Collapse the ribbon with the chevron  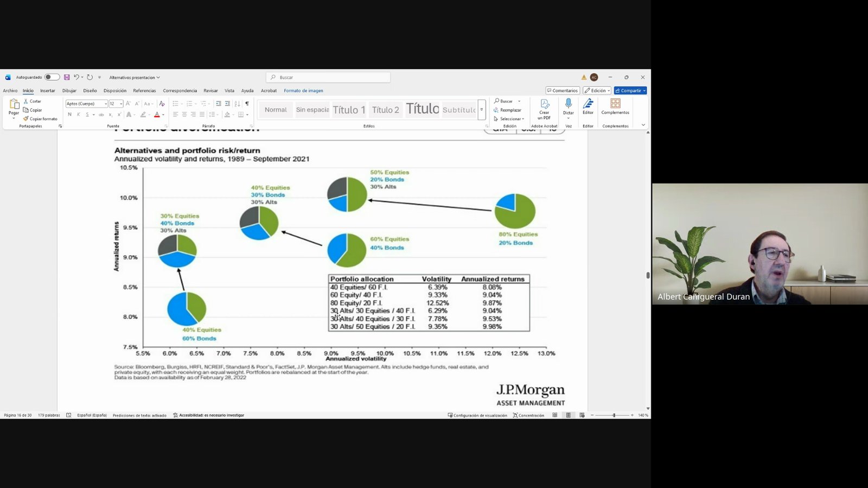tap(643, 125)
